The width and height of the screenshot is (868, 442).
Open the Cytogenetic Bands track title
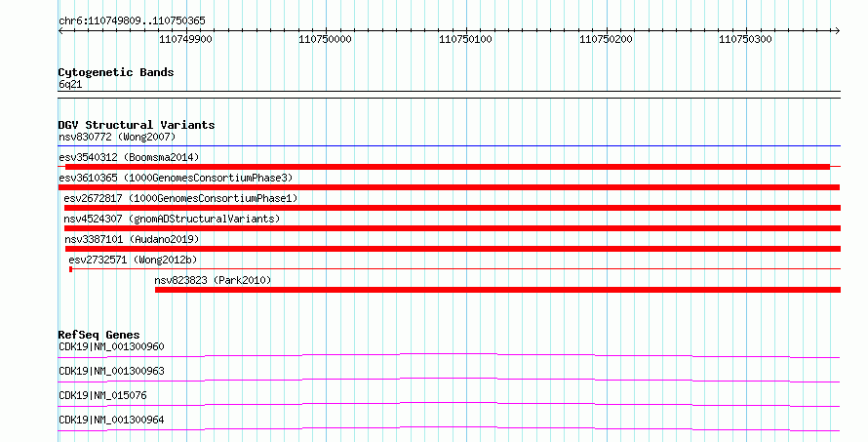point(116,72)
